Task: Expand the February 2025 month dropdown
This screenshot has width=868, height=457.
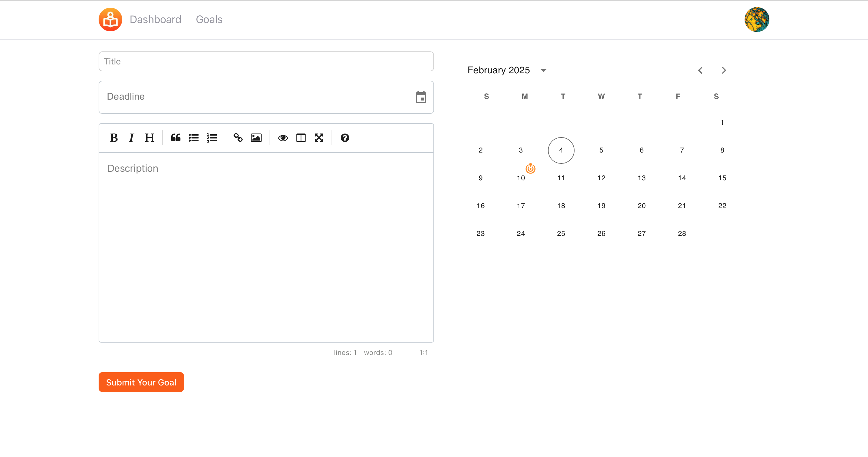Action: click(x=543, y=70)
